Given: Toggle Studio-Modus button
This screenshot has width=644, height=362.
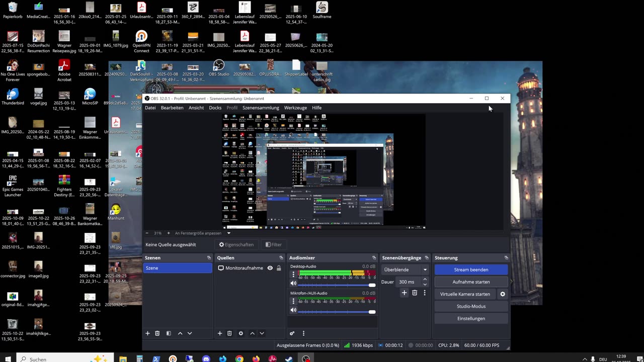Looking at the screenshot, I should tap(471, 306).
